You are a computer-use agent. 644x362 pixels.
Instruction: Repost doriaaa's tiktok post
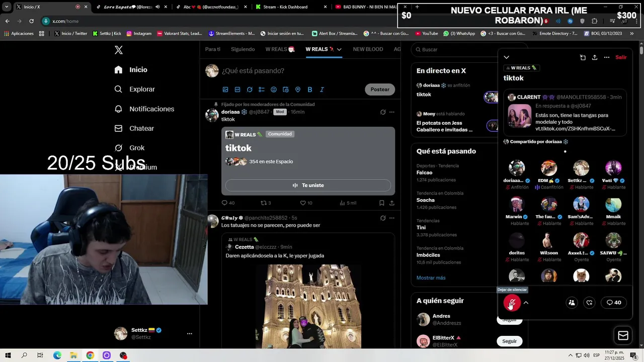(266, 203)
